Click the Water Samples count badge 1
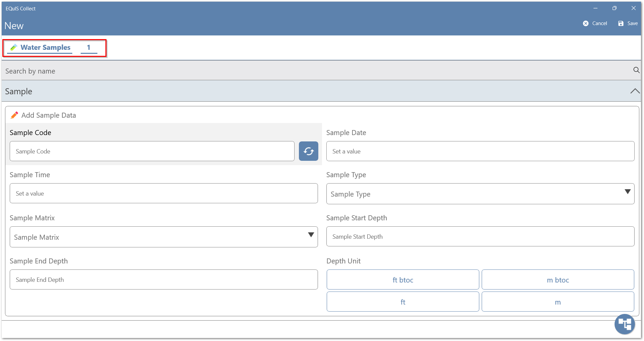 point(89,47)
